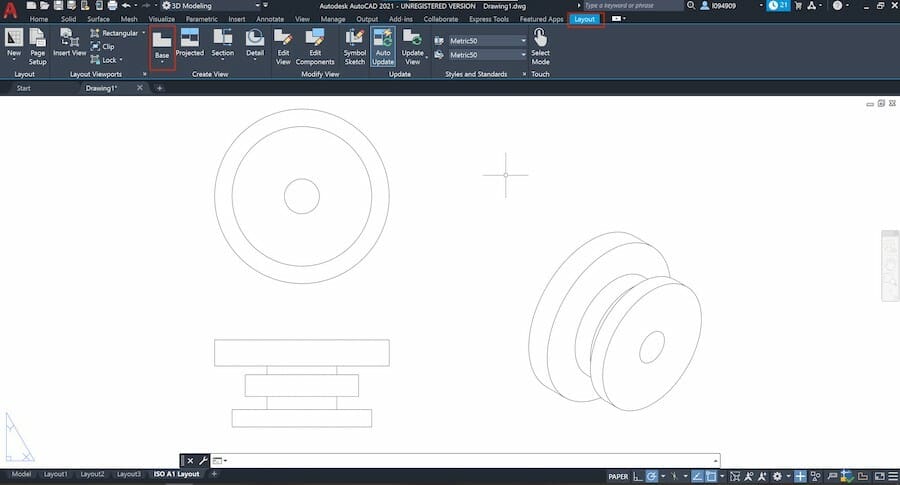Toggle annotation monitor plus icon
Image resolution: width=900 pixels, height=485 pixels.
pos(800,476)
